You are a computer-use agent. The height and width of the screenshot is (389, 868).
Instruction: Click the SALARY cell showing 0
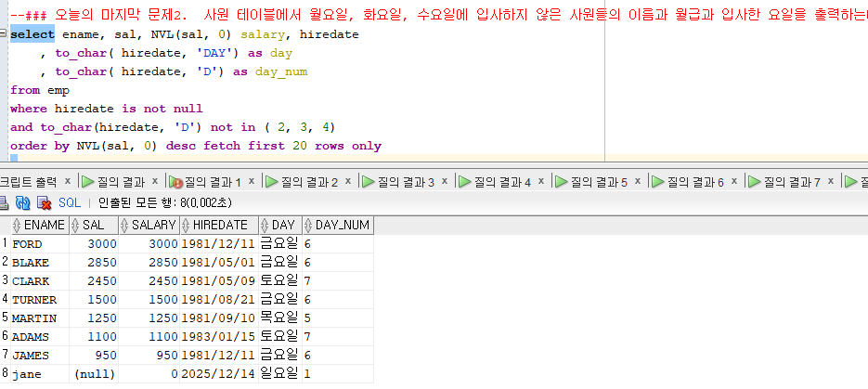149,374
